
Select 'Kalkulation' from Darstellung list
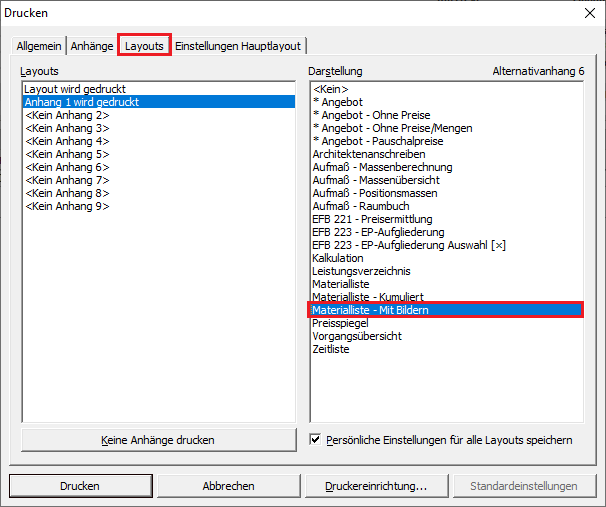[x=339, y=258]
